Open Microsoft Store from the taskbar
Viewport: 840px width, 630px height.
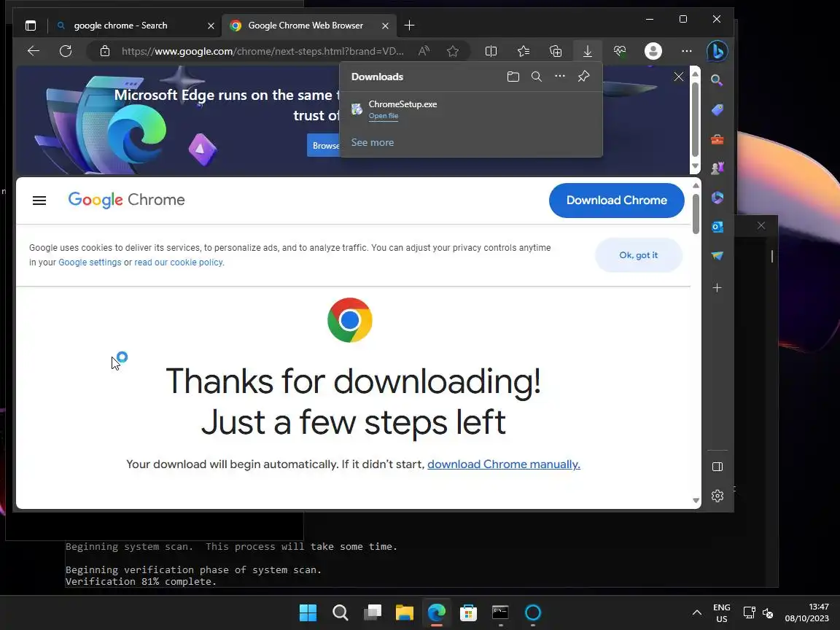click(x=468, y=612)
